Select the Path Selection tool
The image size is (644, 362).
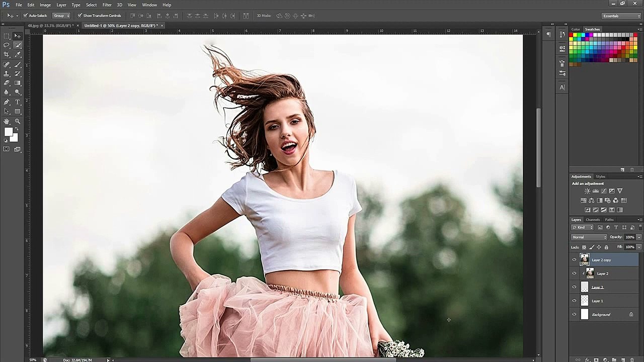tap(7, 111)
